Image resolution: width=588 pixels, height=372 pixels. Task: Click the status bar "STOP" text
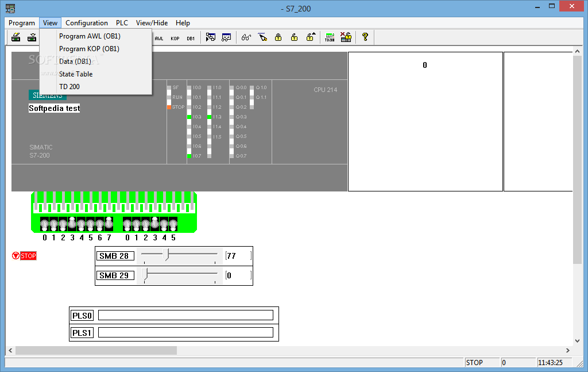tap(474, 363)
